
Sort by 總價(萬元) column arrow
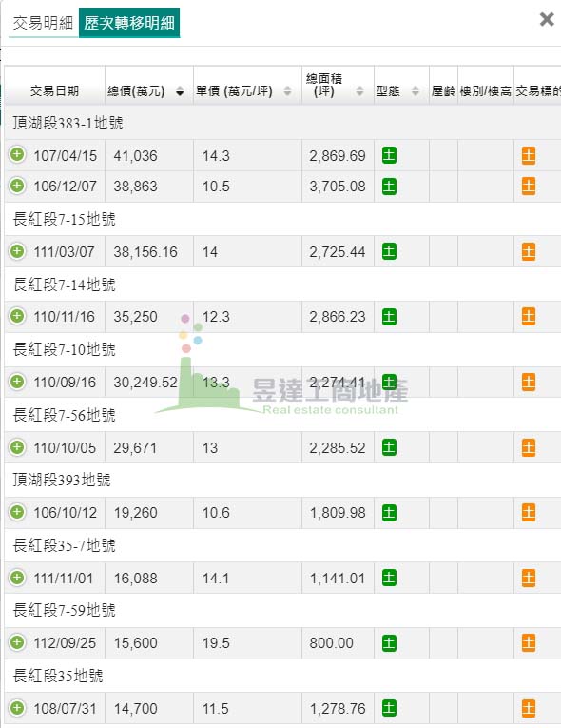click(180, 91)
